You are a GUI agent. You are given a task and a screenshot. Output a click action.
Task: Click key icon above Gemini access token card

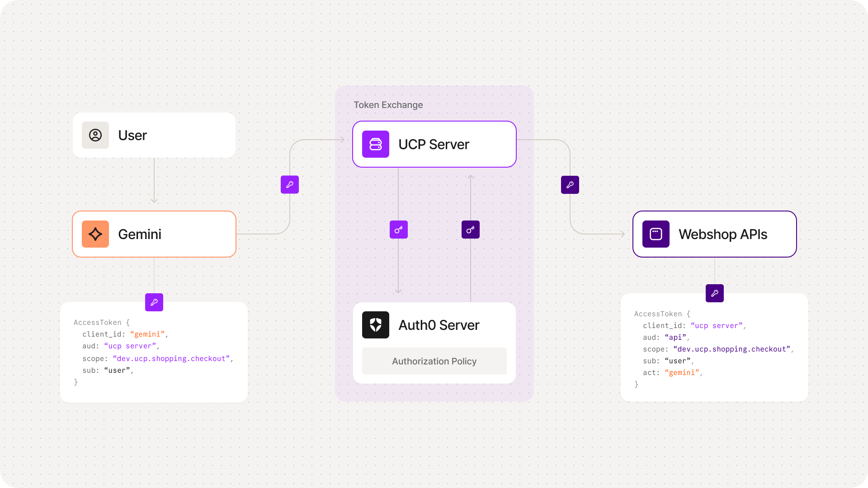point(154,302)
